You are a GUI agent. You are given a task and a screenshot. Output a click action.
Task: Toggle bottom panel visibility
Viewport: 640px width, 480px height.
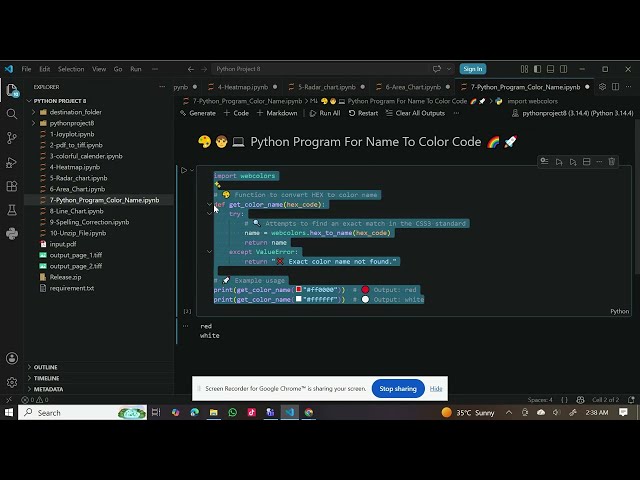[551, 69]
